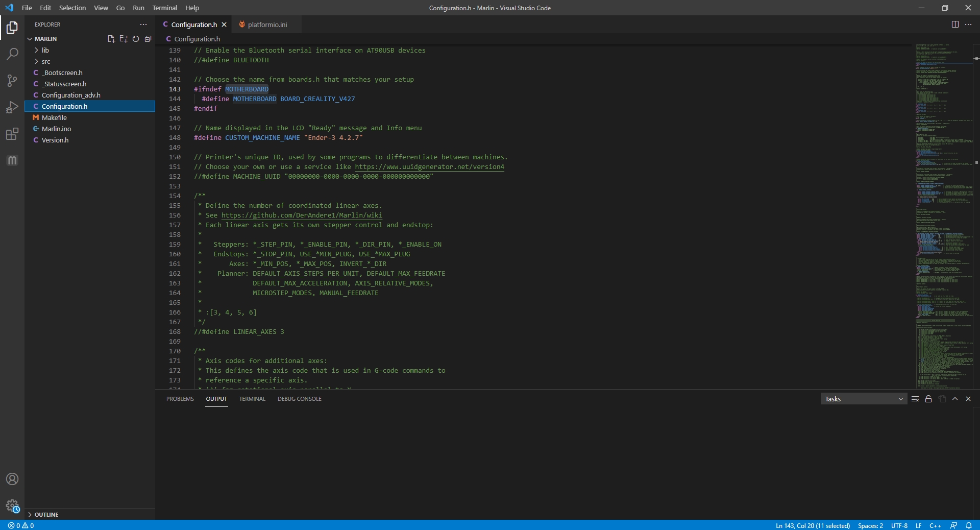The width and height of the screenshot is (980, 530).
Task: Open the Search view in activity bar
Action: [x=12, y=54]
